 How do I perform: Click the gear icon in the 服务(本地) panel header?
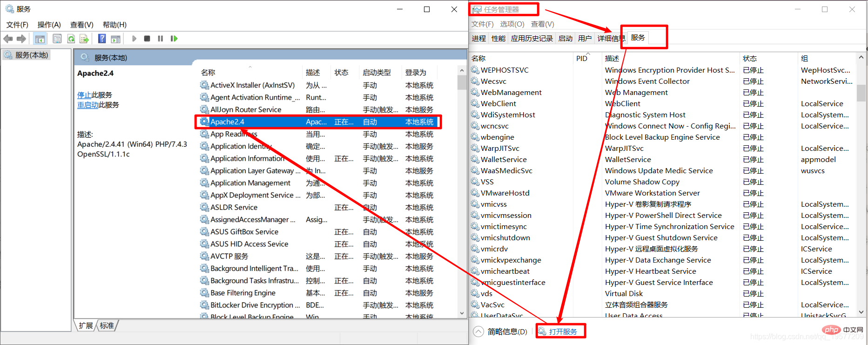pyautogui.click(x=85, y=57)
